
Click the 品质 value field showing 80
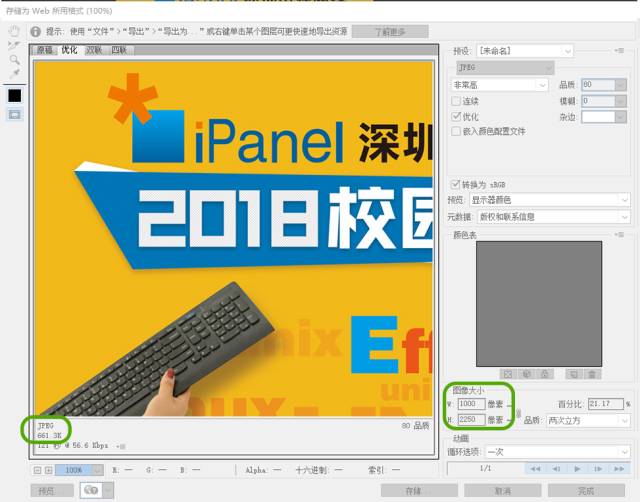point(598,84)
